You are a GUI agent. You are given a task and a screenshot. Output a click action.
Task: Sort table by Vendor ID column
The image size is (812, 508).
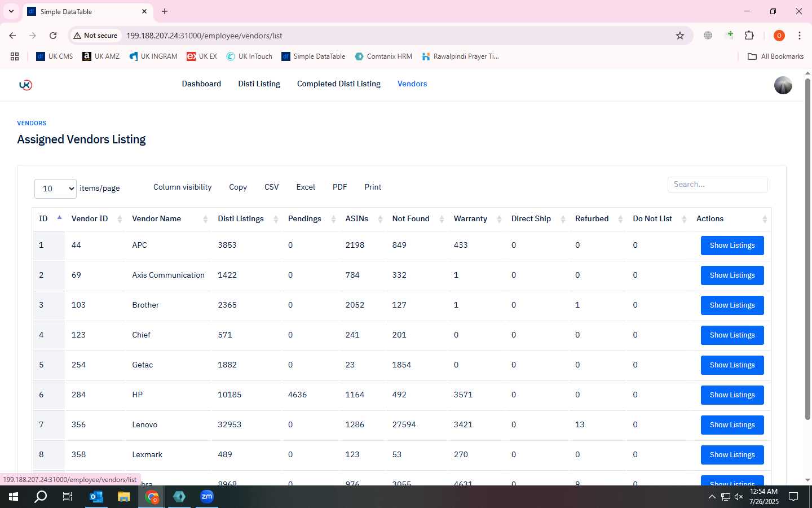click(95, 218)
